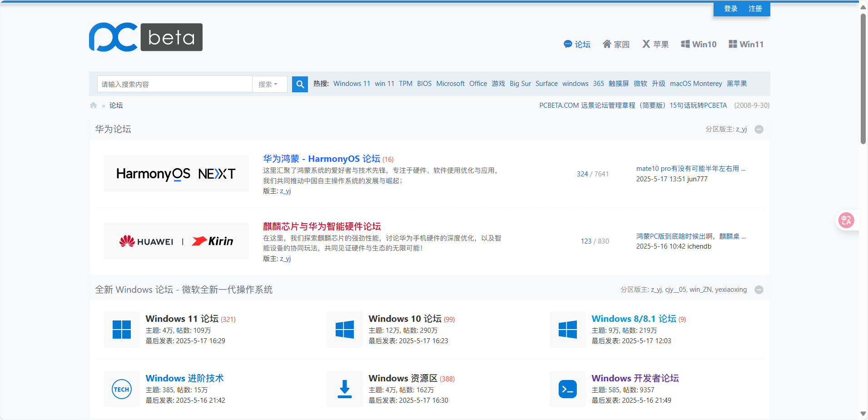Viewport: 868px width, 420px height.
Task: Open the 苹果 navigation tab
Action: click(655, 45)
